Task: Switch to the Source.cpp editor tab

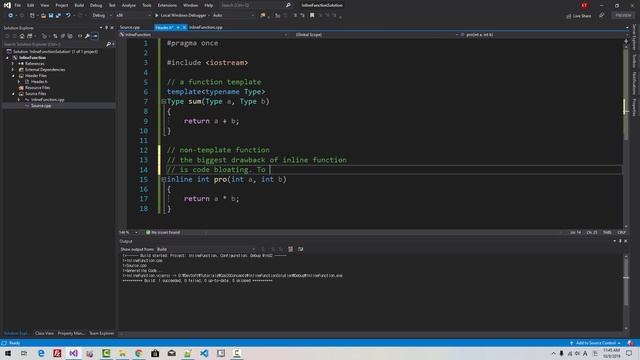Action: click(x=130, y=27)
